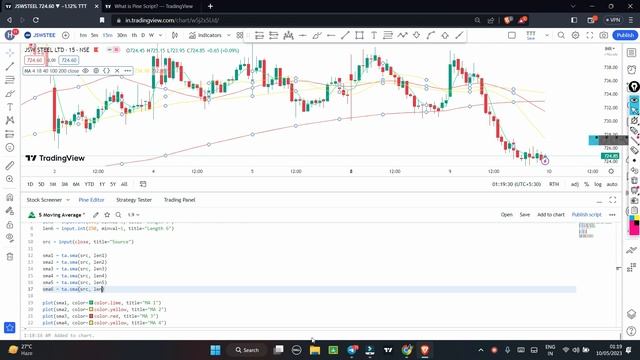The width and height of the screenshot is (640, 360).
Task: Toggle the log scale option
Action: coord(598,184)
